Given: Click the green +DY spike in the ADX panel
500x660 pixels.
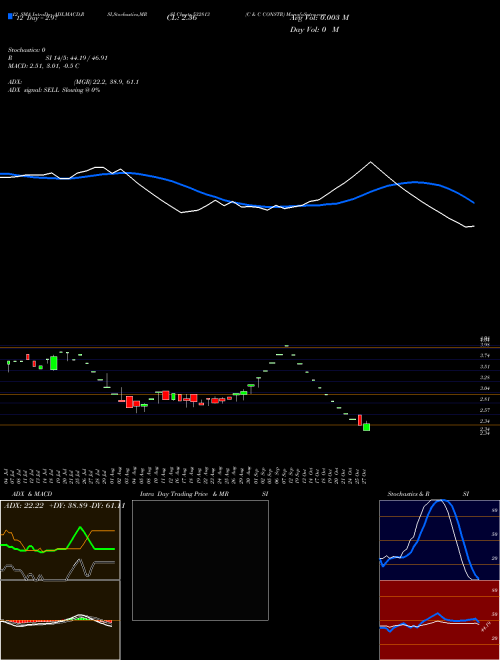Looking at the screenshot, I should (80, 528).
